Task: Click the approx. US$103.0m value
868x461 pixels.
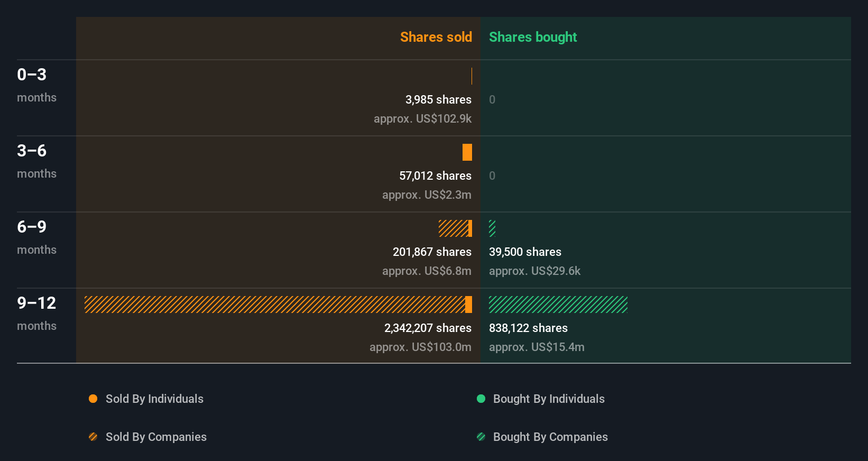Action: (420, 347)
